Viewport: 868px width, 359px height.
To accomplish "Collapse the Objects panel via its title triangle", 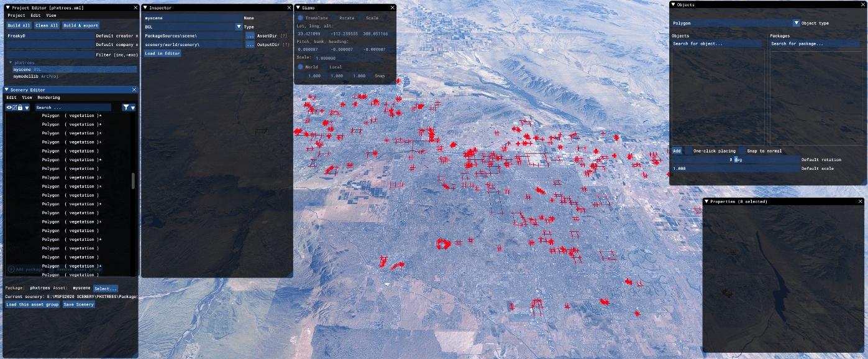I will (673, 4).
